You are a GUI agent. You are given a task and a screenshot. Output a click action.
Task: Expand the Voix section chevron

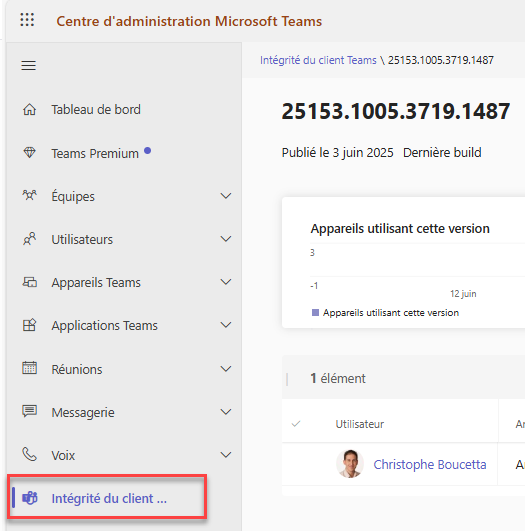[x=226, y=455]
